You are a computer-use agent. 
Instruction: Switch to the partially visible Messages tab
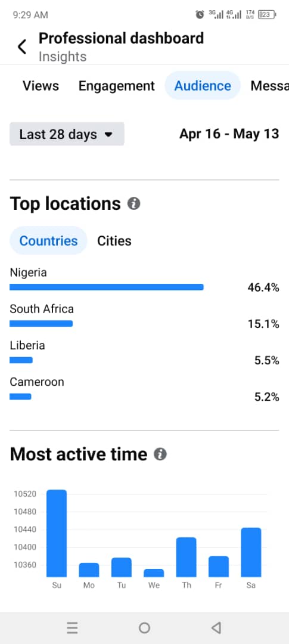[x=270, y=86]
